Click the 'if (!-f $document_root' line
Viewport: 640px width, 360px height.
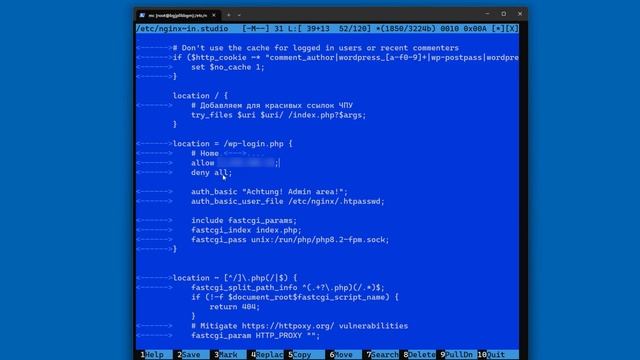click(295, 297)
